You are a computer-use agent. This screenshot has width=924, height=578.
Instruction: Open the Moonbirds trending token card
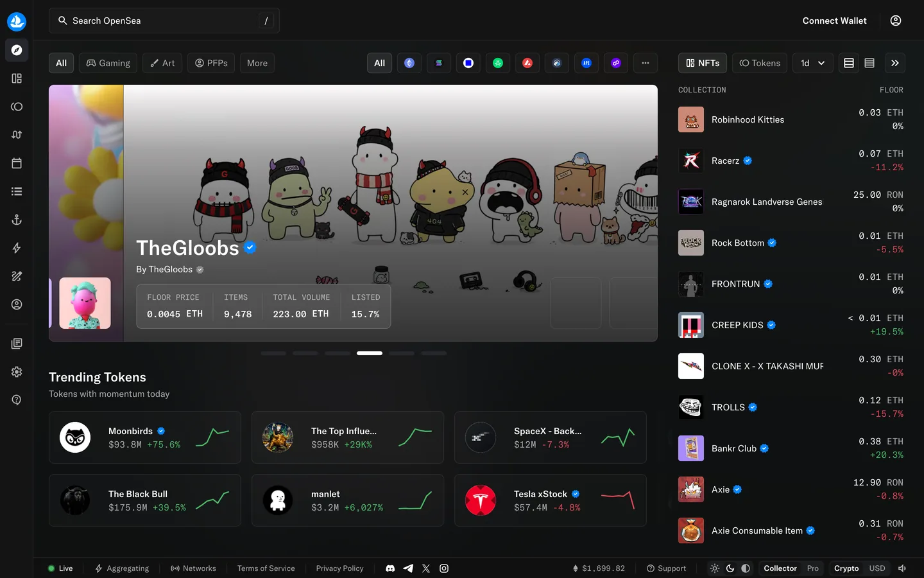(145, 437)
